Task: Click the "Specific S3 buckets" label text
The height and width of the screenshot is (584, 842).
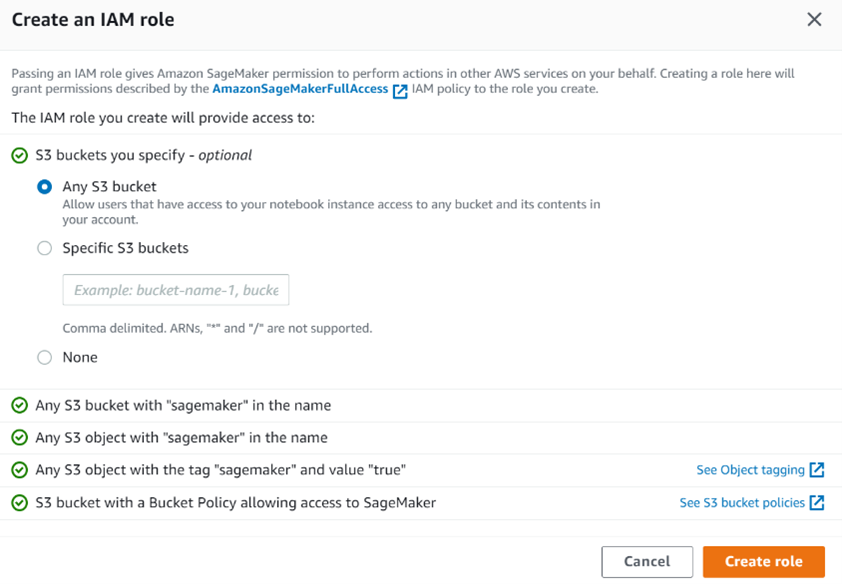Action: click(x=126, y=248)
